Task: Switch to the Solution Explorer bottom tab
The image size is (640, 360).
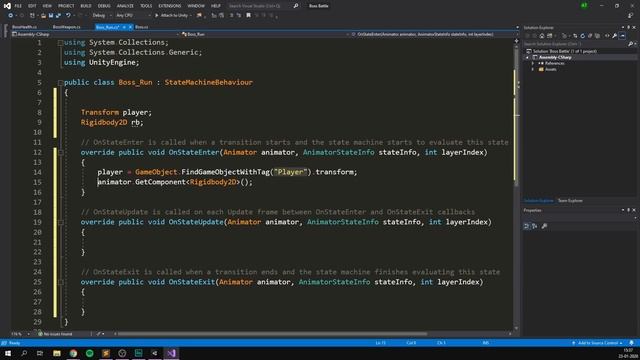Action: tap(538, 200)
